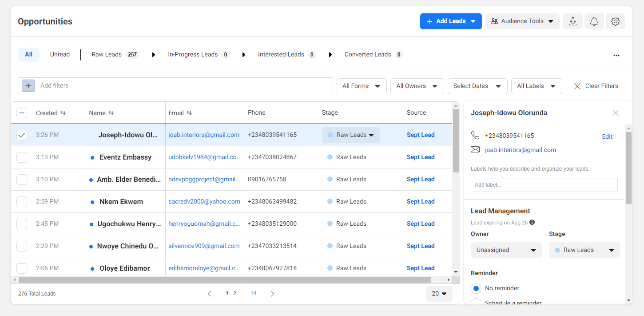Viewport: 644px width, 316px height.
Task: Open the Select Dates dropdown
Action: point(477,86)
